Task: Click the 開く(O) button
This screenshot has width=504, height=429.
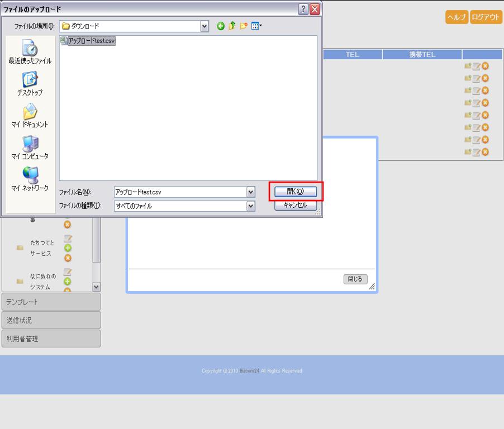Action: click(296, 191)
